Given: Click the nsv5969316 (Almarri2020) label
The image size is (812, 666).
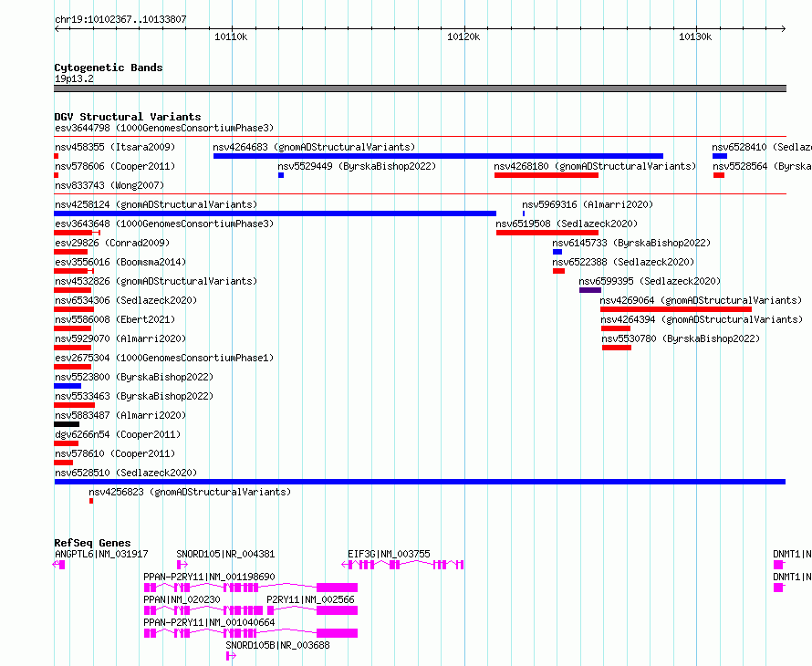Looking at the screenshot, I should pos(588,204).
